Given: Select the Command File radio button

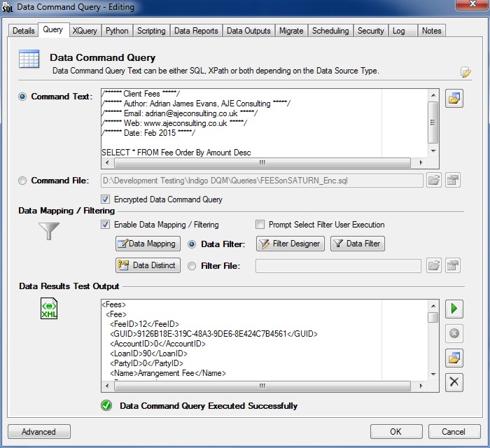Looking at the screenshot, I should pyautogui.click(x=24, y=181).
